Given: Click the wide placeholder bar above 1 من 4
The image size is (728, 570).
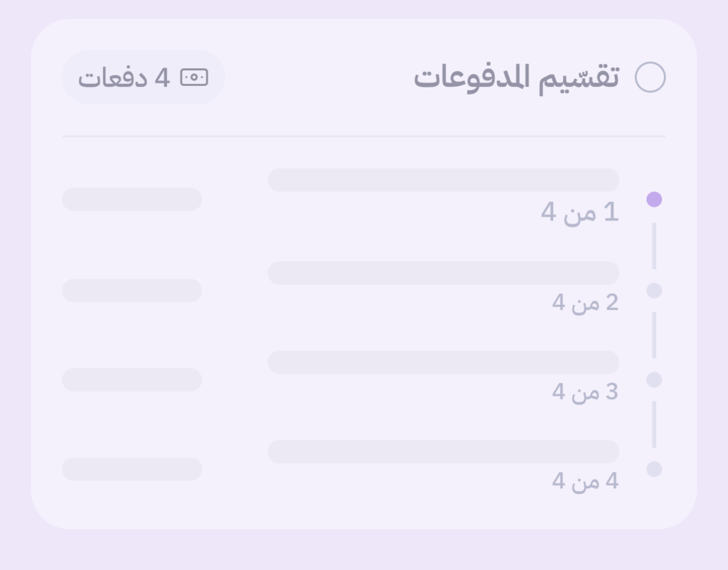Looking at the screenshot, I should tap(443, 180).
